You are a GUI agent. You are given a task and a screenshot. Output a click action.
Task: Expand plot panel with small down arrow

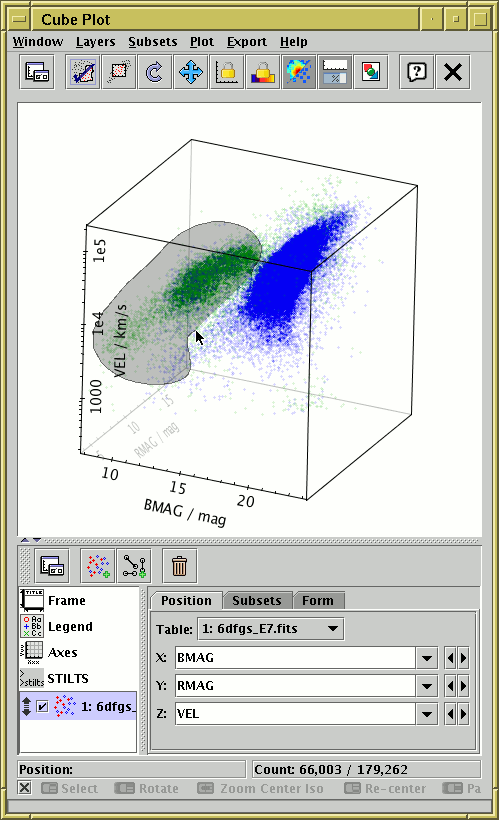pos(37,540)
